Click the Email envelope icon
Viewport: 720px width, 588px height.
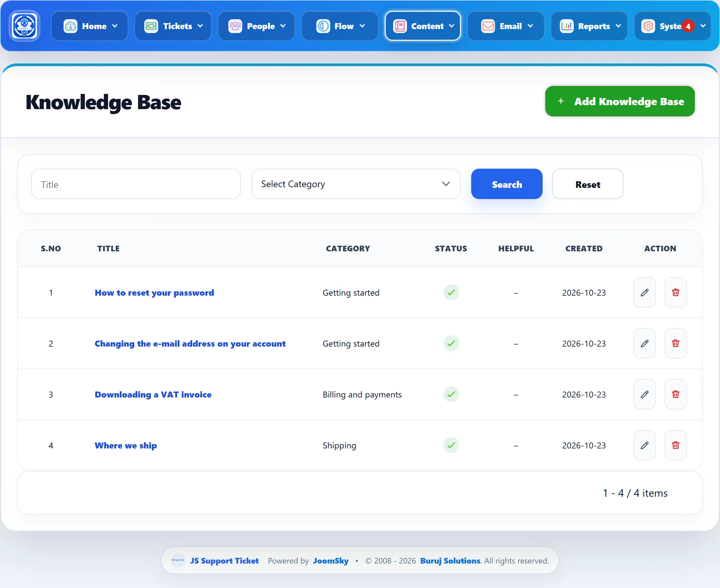(488, 26)
